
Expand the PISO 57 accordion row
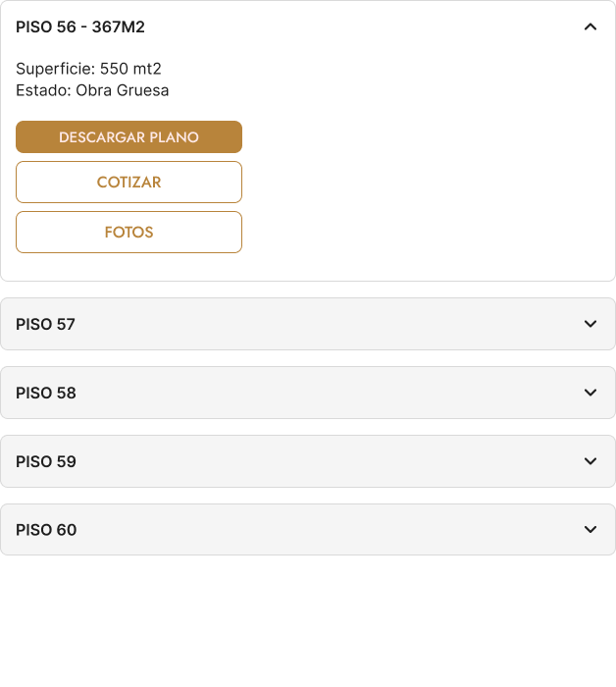point(308,324)
